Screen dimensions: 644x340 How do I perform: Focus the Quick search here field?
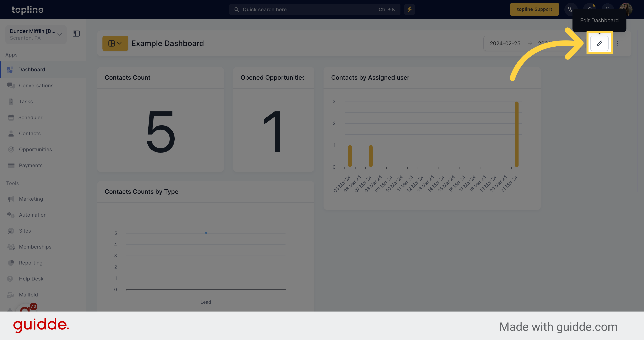(x=315, y=9)
